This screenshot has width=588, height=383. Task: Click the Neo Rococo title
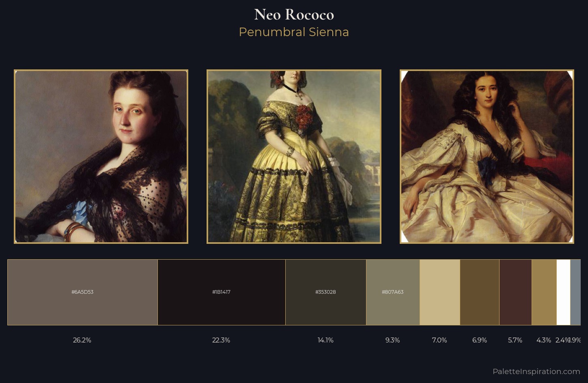294,15
